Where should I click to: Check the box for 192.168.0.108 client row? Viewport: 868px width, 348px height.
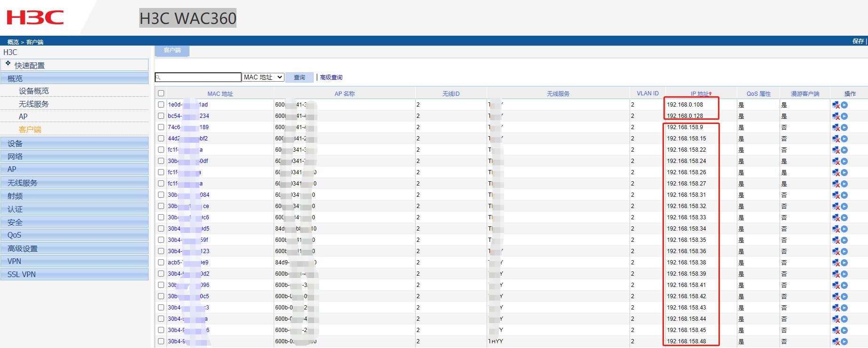pos(161,105)
